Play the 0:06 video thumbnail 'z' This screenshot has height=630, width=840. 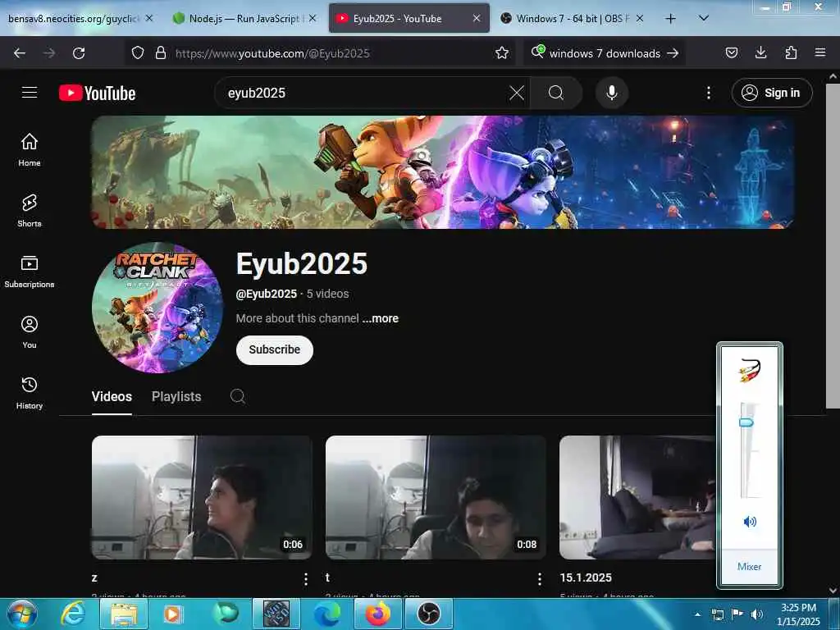(202, 497)
